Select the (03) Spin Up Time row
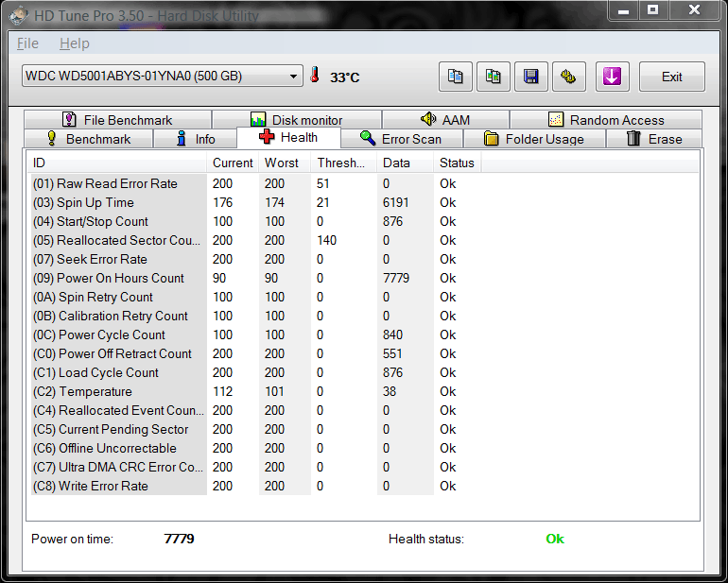This screenshot has height=583, width=728. click(256, 202)
